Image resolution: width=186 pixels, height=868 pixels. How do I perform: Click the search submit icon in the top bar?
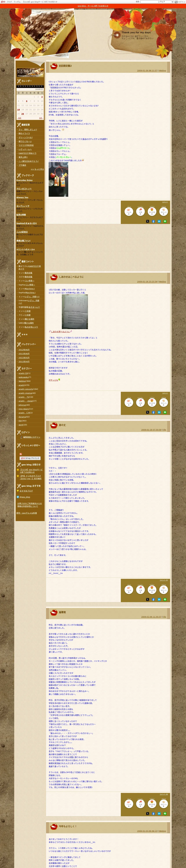tap(176, 2)
